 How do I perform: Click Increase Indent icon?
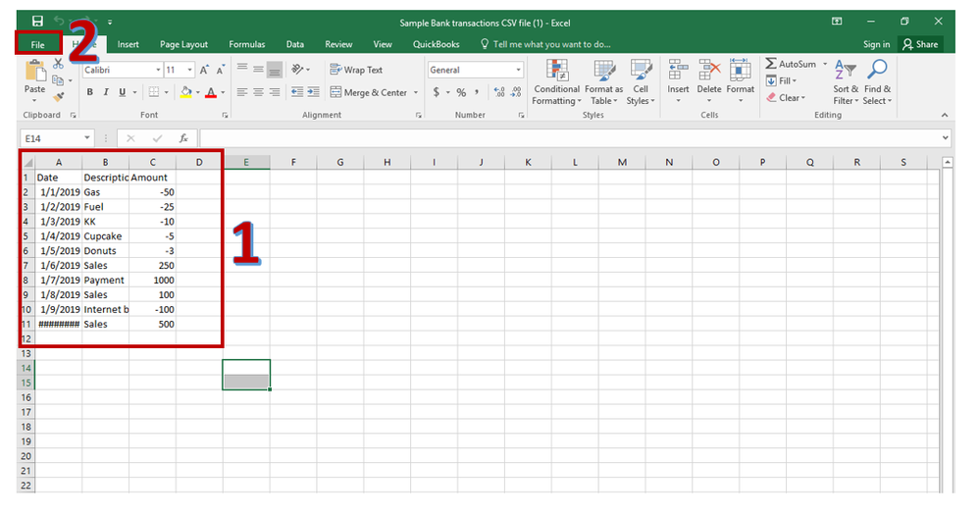tap(313, 92)
